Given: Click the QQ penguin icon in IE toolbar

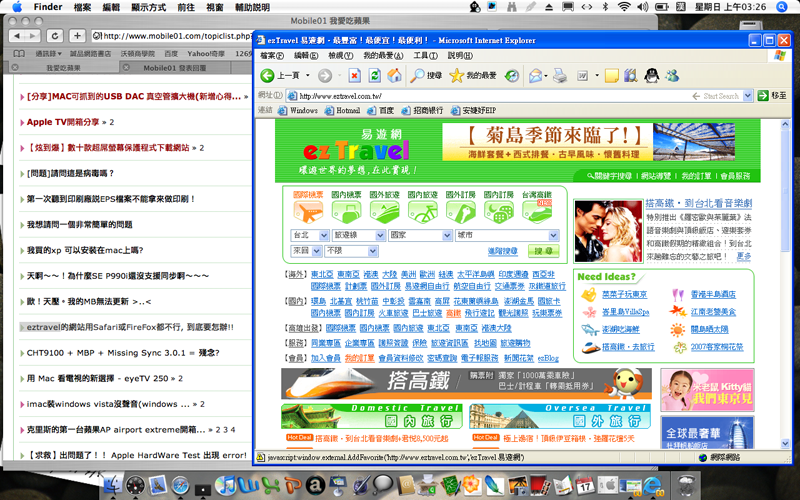Looking at the screenshot, I should [651, 76].
